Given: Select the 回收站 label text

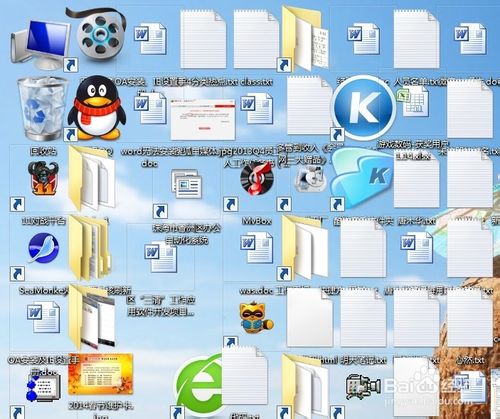Looking at the screenshot, I should click(x=43, y=152).
